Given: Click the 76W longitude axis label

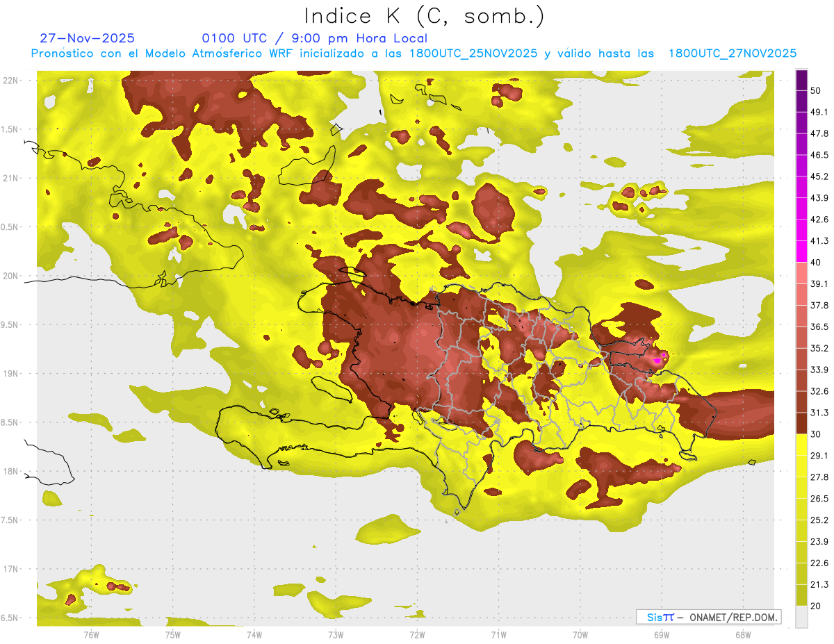Looking at the screenshot, I should click(91, 634).
